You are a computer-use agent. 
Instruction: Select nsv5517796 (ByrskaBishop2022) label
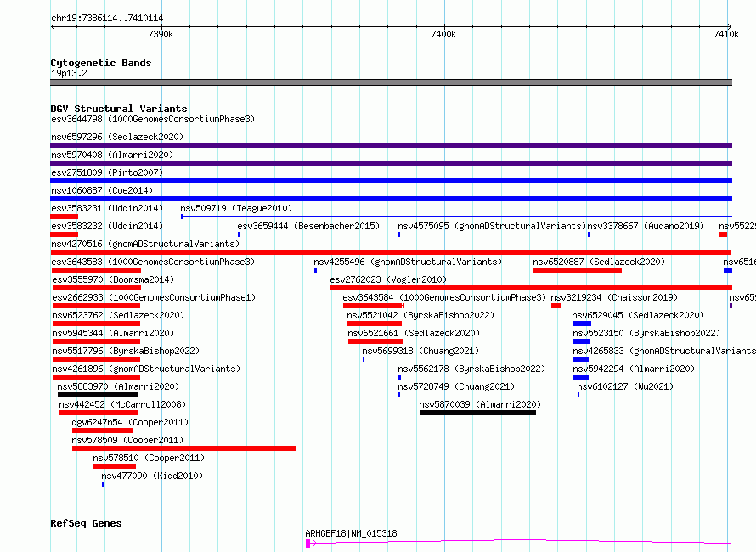(x=126, y=351)
